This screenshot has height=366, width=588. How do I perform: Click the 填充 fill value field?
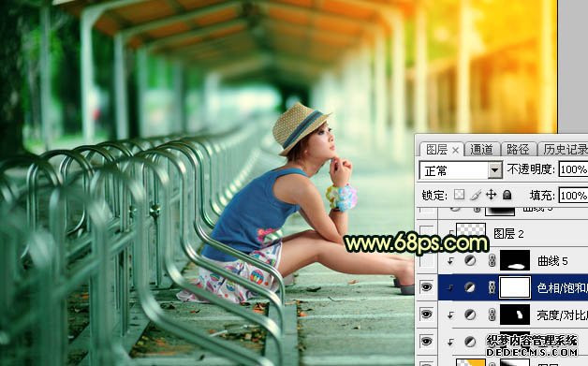point(573,196)
